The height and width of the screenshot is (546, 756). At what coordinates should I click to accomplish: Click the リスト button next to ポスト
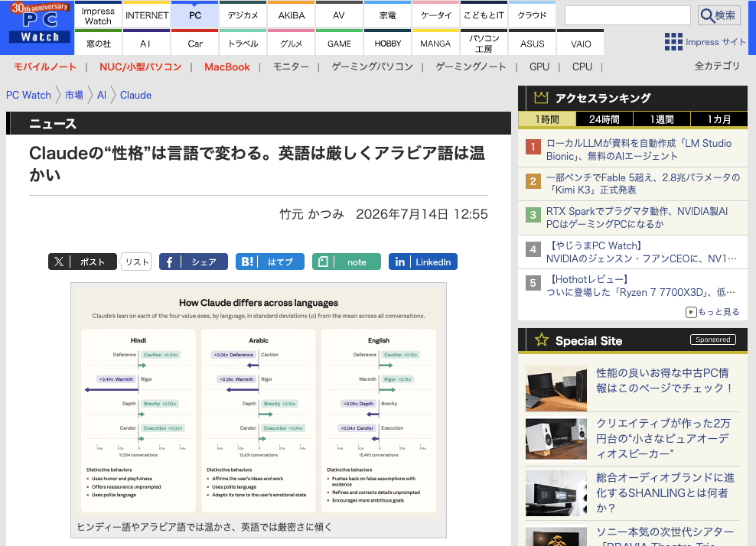pos(137,262)
